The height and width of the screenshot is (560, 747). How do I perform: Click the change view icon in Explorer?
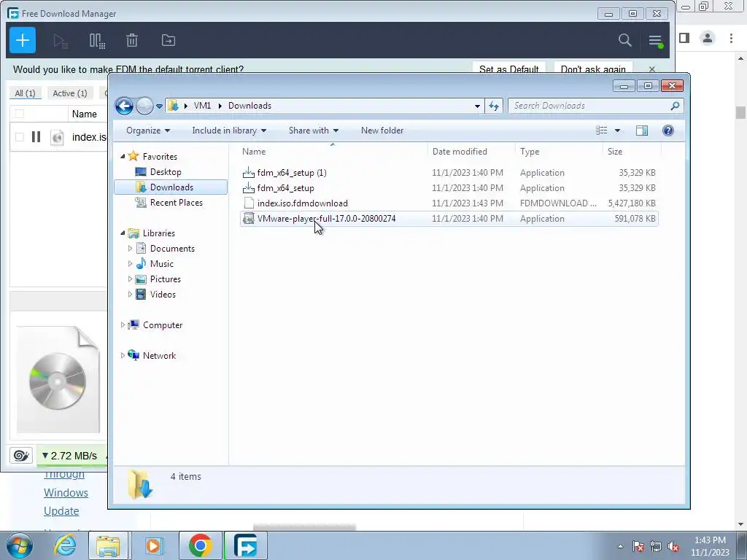(602, 131)
